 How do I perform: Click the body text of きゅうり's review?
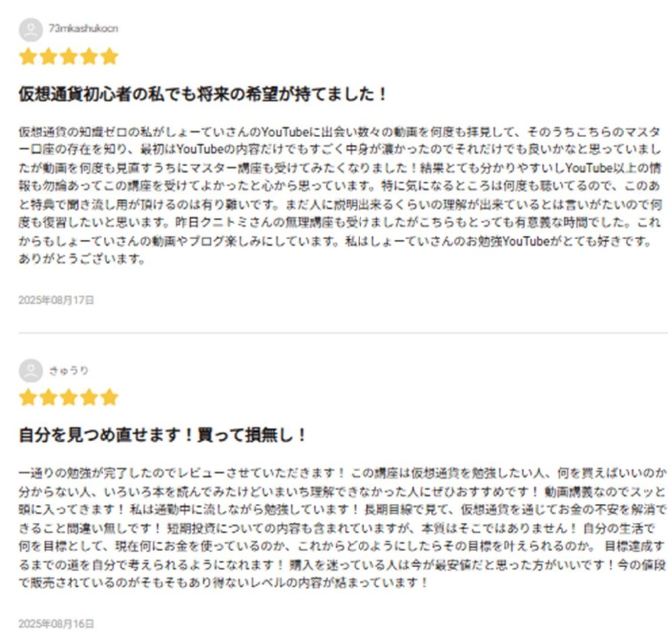335,527
